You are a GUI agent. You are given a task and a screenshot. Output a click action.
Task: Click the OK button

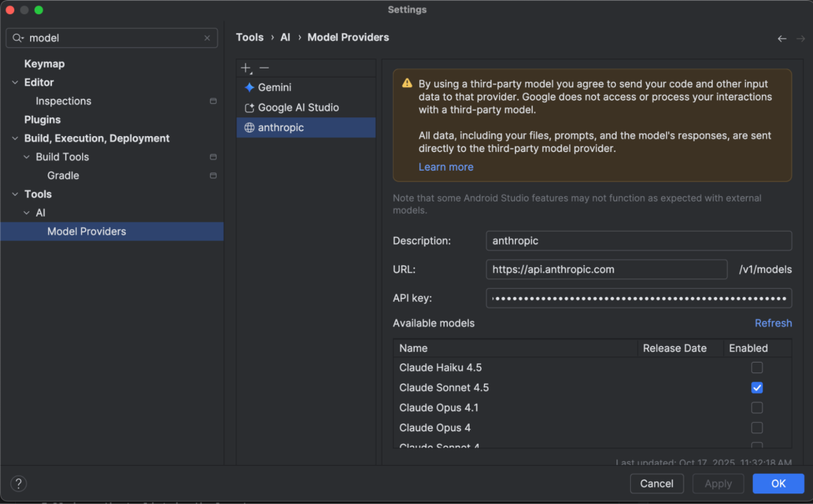click(778, 484)
